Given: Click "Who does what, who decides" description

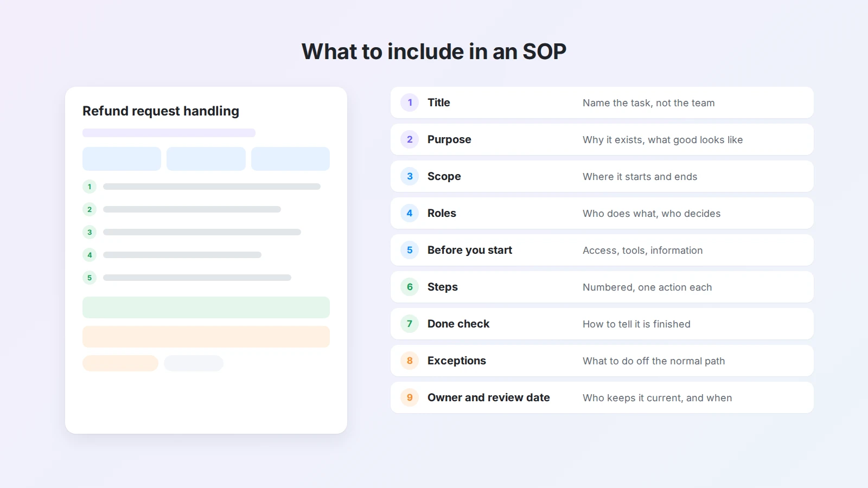Looking at the screenshot, I should 652,214.
